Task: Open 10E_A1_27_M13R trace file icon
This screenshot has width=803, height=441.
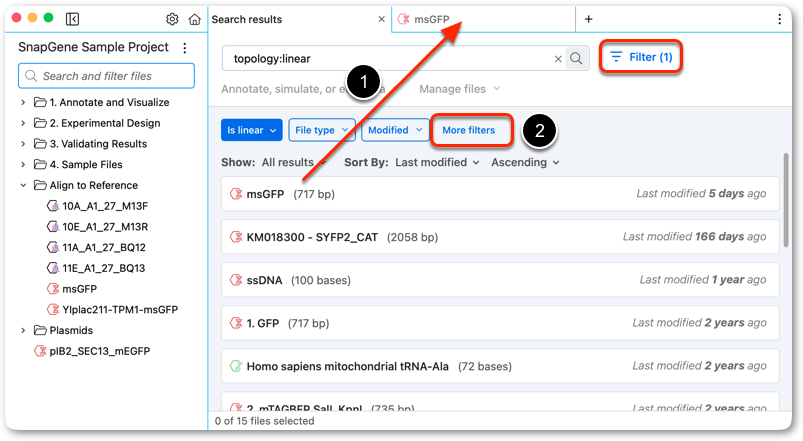Action: click(x=53, y=226)
